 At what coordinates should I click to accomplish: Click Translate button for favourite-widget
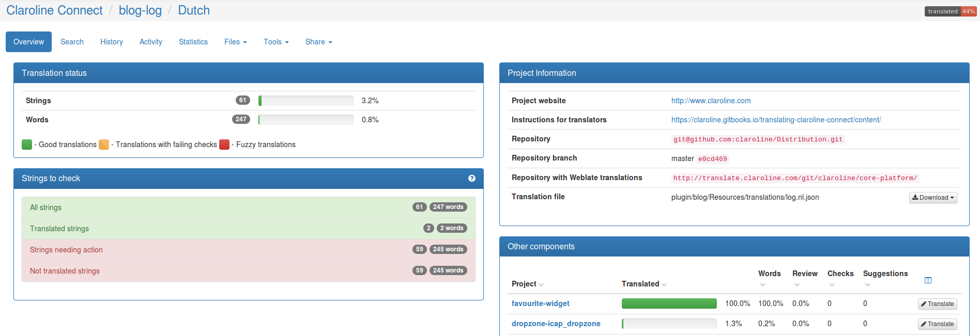[x=938, y=304]
